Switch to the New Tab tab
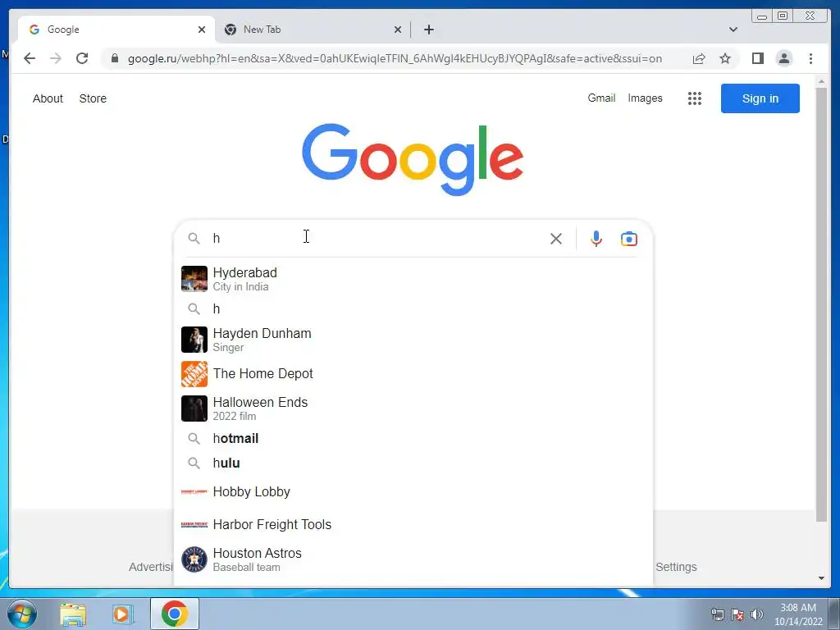This screenshot has width=840, height=630. coord(313,30)
